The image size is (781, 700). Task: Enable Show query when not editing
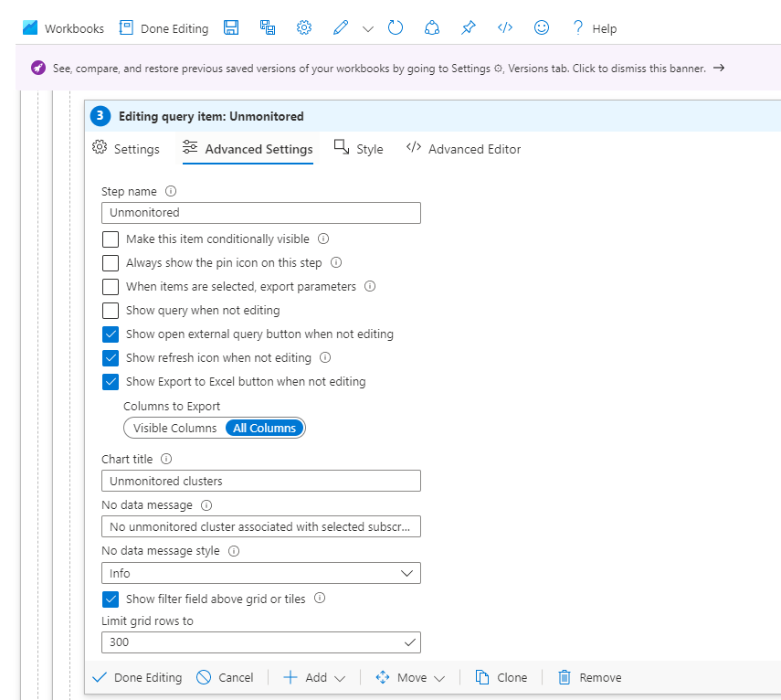(x=111, y=310)
